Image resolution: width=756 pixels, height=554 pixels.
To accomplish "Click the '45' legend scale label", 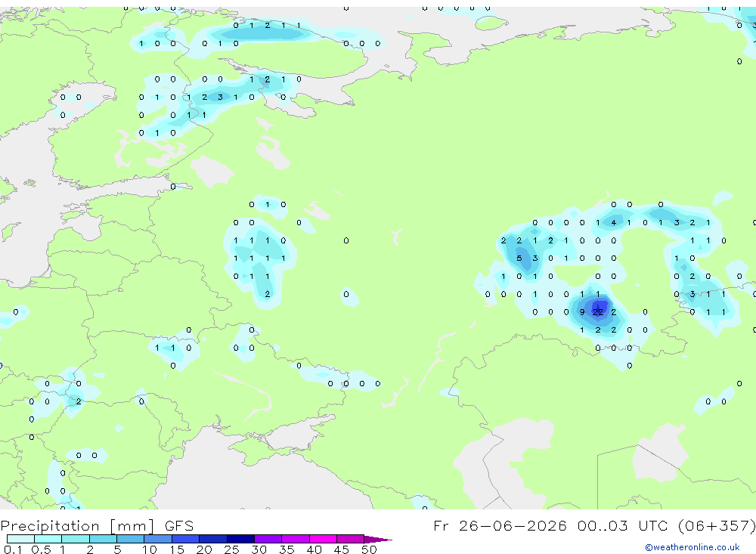I will point(342,549).
